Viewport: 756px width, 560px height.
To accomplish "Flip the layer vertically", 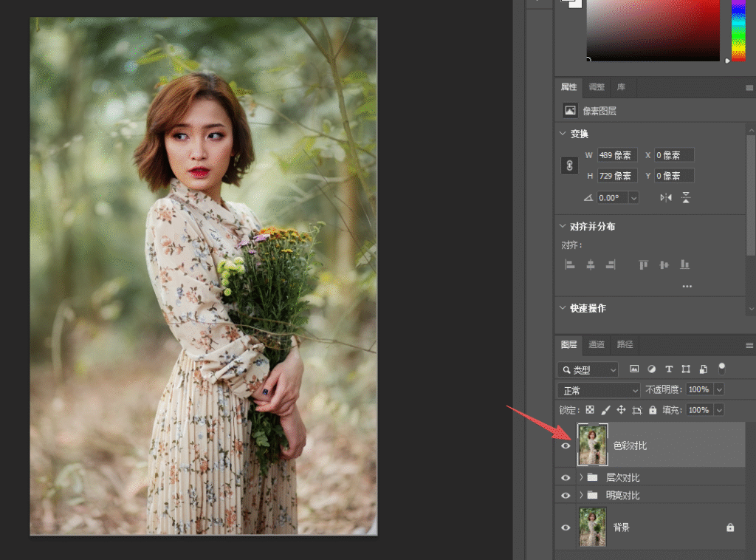I will pos(686,197).
